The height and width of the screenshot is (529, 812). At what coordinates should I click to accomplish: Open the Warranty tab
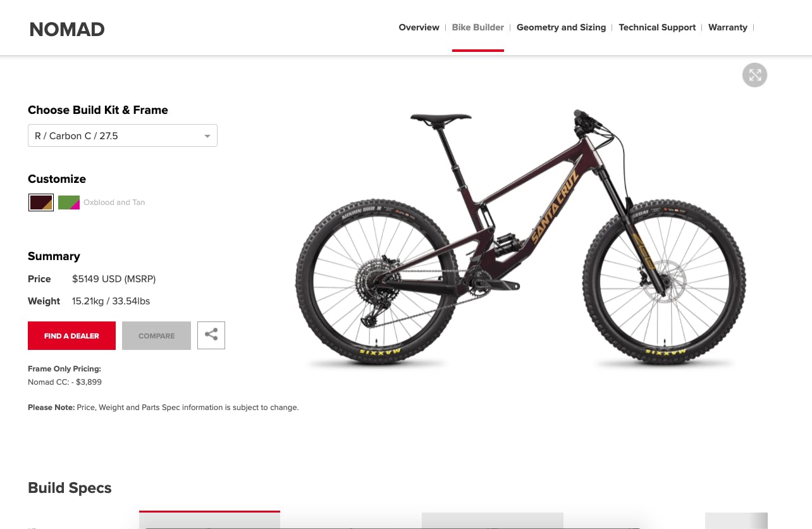(727, 27)
